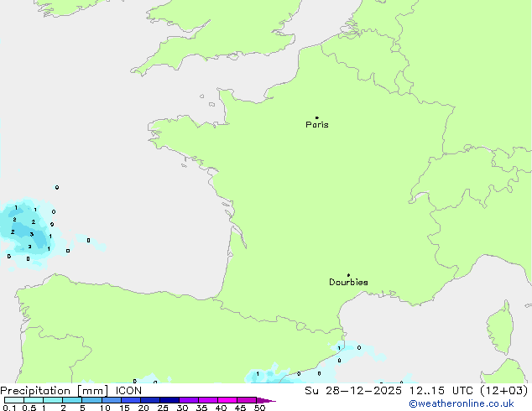The height and width of the screenshot is (411, 532).
Task: Select the 45–50 mm legend swatch
Action: click(247, 400)
